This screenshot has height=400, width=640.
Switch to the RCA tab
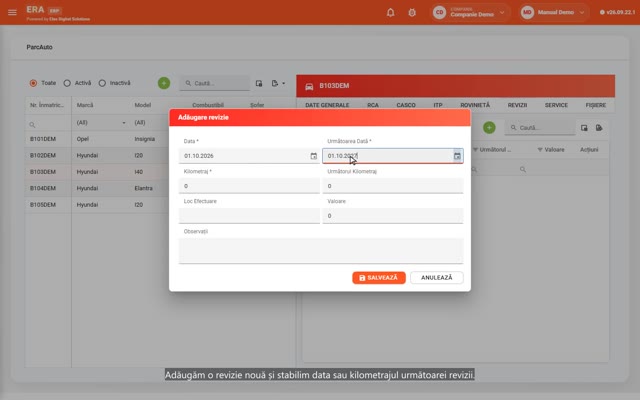pos(373,105)
